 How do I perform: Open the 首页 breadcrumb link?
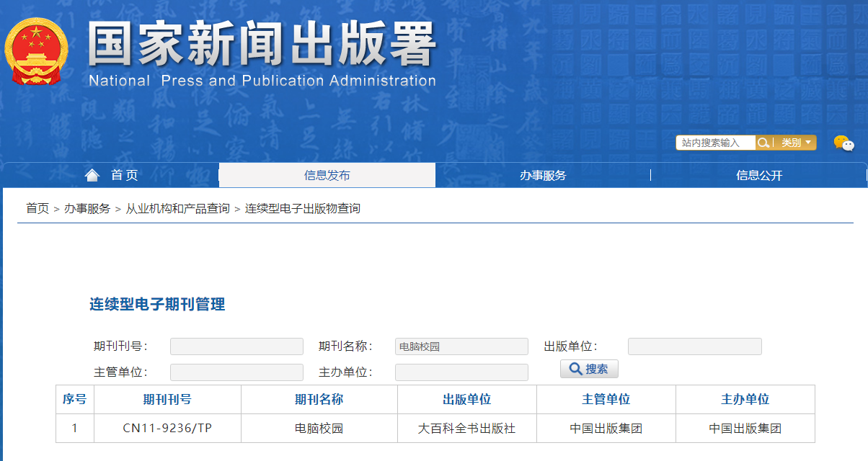[x=37, y=208]
